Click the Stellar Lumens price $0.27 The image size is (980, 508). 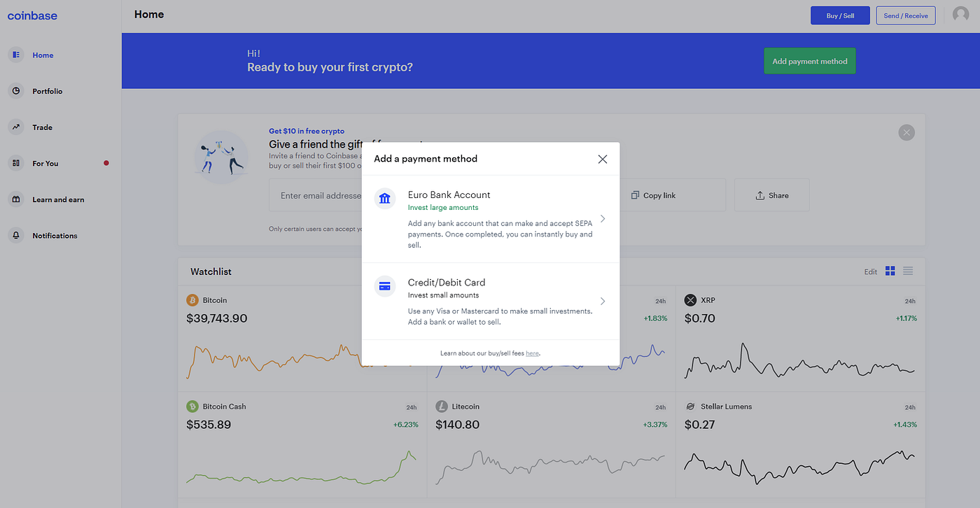pos(700,425)
